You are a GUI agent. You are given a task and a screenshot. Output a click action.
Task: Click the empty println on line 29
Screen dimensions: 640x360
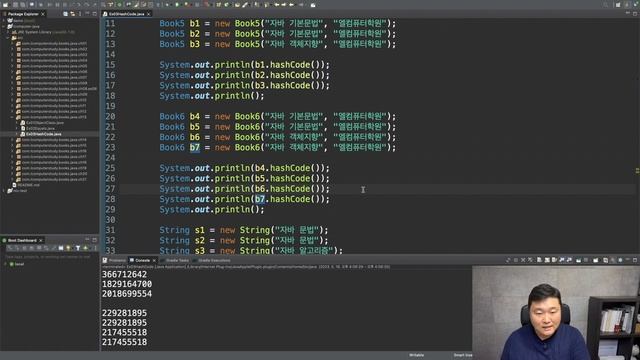pyautogui.click(x=212, y=210)
